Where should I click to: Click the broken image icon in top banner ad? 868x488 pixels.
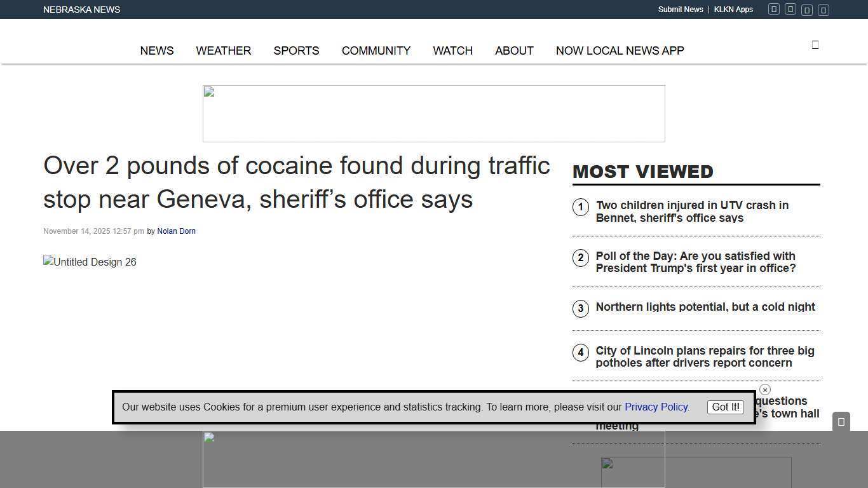(x=209, y=93)
